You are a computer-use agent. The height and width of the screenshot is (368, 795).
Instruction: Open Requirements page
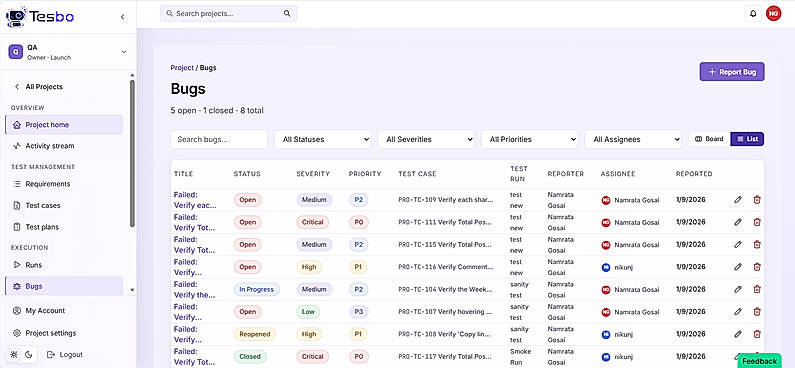click(64, 184)
